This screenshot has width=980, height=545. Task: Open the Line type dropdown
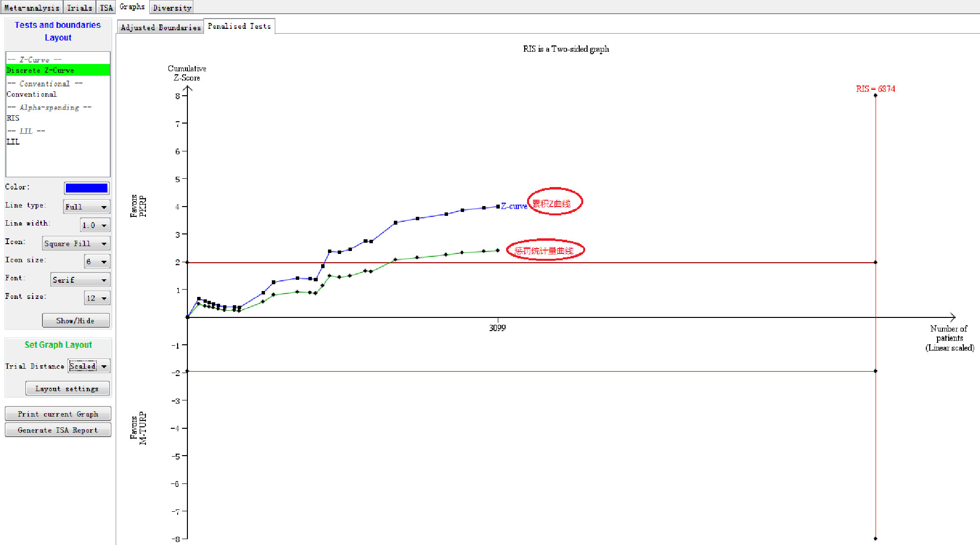(x=87, y=207)
